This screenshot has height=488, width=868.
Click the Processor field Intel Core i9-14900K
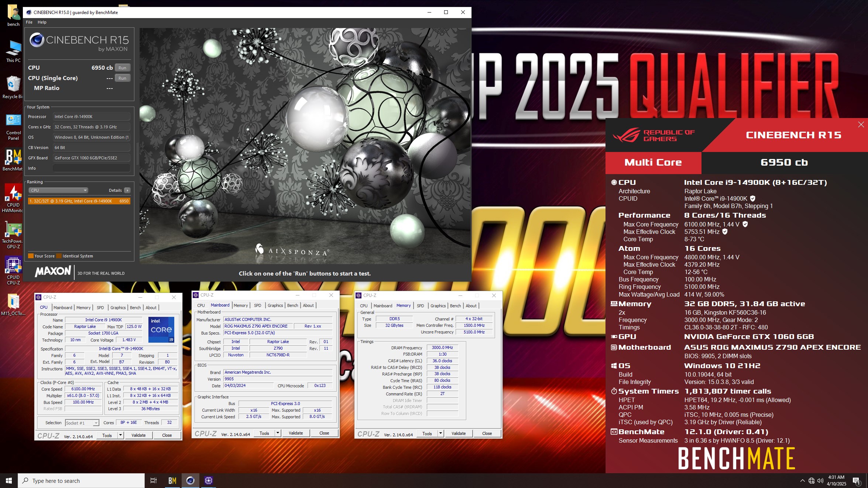coord(92,117)
